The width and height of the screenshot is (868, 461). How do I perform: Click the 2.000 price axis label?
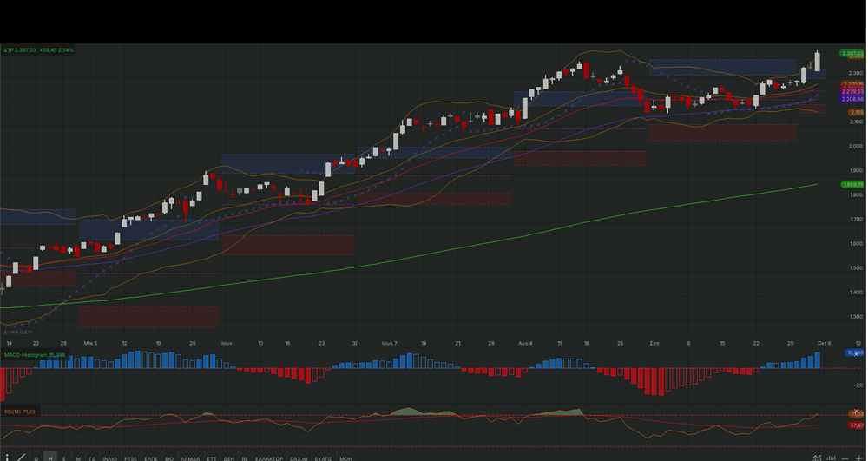pos(855,146)
